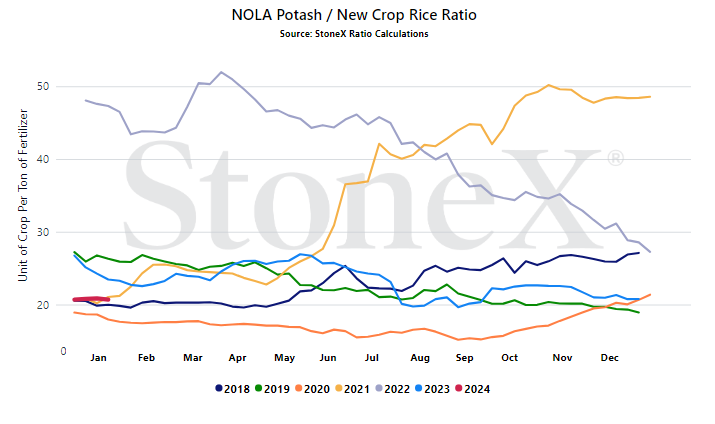715x424 pixels.
Task: Click the crimson 2024 legend dot
Action: [x=459, y=388]
